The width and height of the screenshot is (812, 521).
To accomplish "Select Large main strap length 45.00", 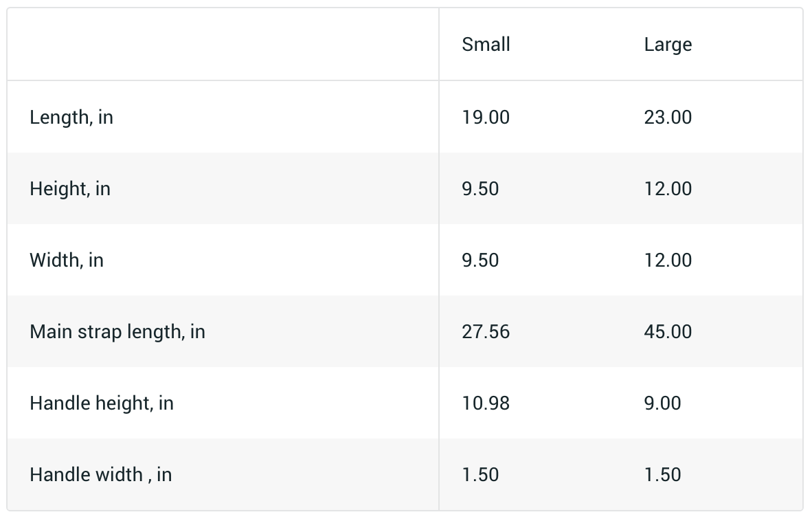I will click(x=668, y=332).
